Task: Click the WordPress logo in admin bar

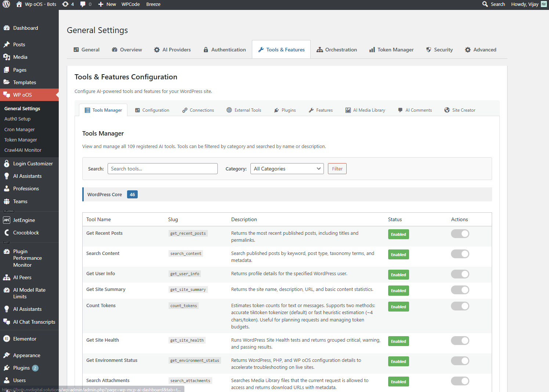Action: tap(6, 4)
